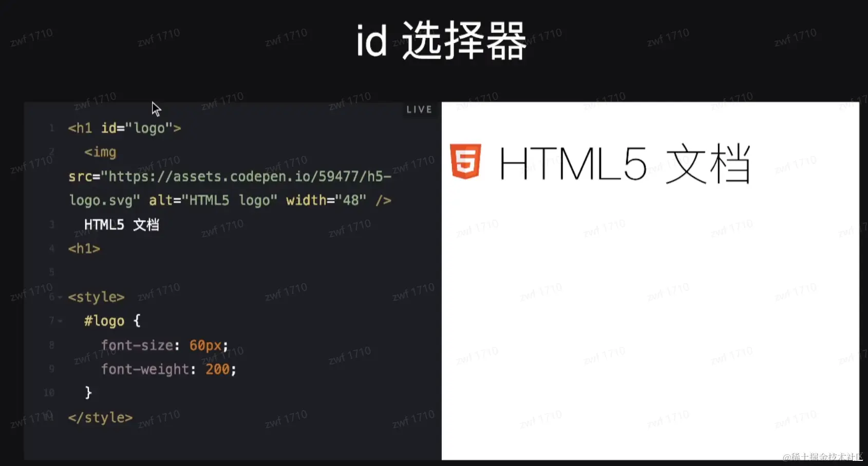
Task: Click line number 1 in the gutter
Action: click(51, 128)
